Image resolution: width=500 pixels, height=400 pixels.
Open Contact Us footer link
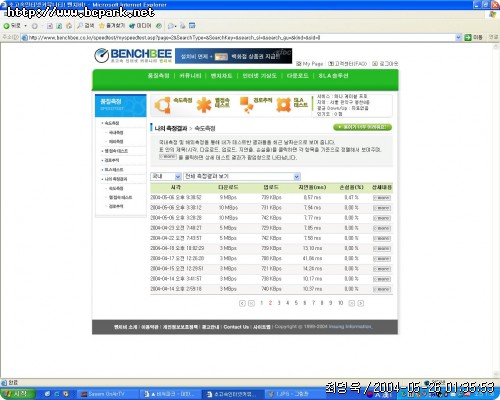coord(236,327)
